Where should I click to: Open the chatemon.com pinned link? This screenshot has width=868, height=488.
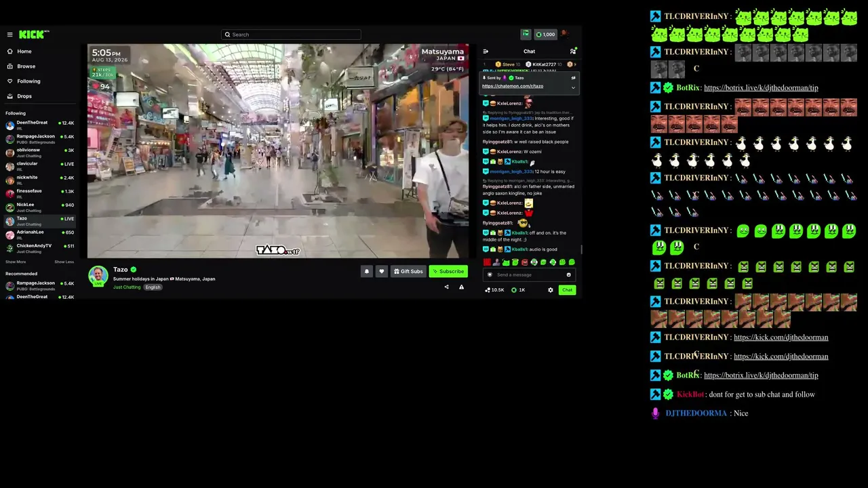pos(513,86)
